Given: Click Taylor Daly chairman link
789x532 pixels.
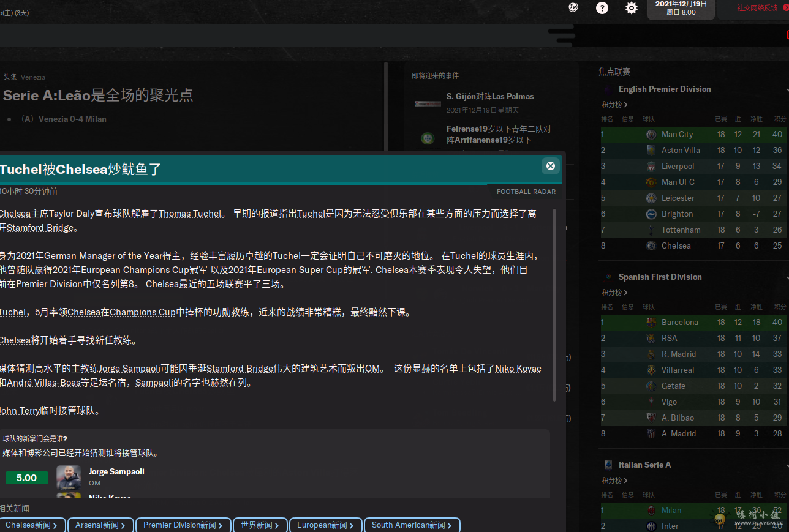Looking at the screenshot, I should [x=70, y=214].
